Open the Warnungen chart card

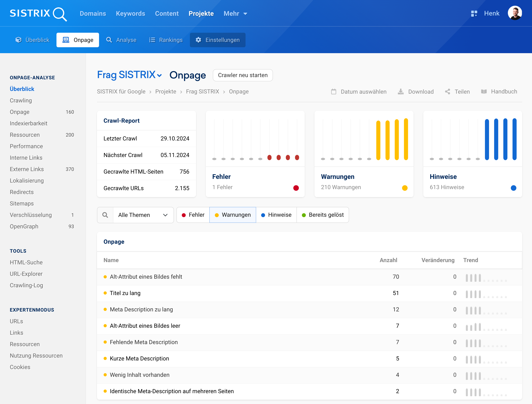pyautogui.click(x=364, y=154)
